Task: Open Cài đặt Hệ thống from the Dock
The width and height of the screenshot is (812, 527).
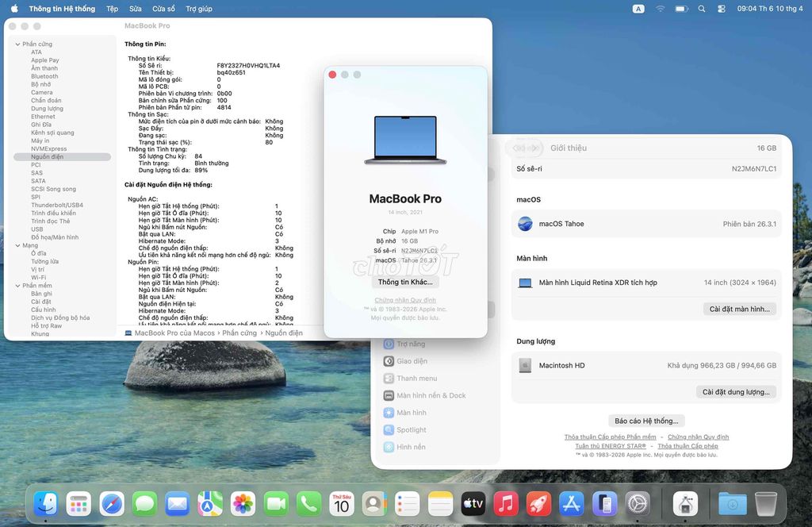Action: (x=638, y=503)
